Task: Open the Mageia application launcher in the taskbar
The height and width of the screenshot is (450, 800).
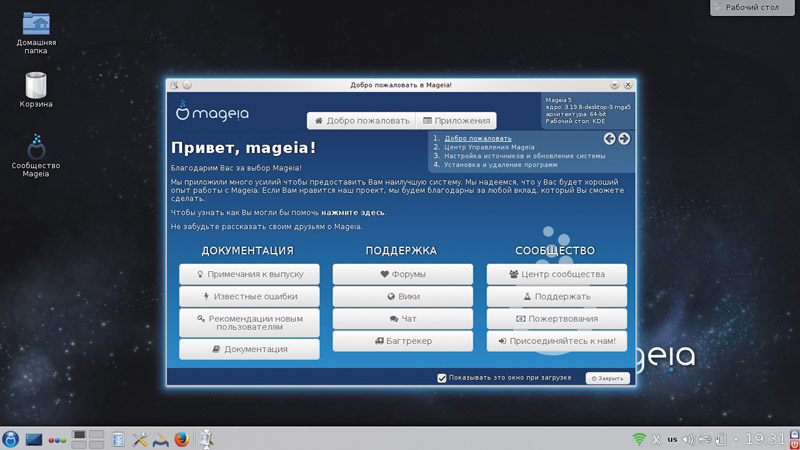Action: pos(10,439)
